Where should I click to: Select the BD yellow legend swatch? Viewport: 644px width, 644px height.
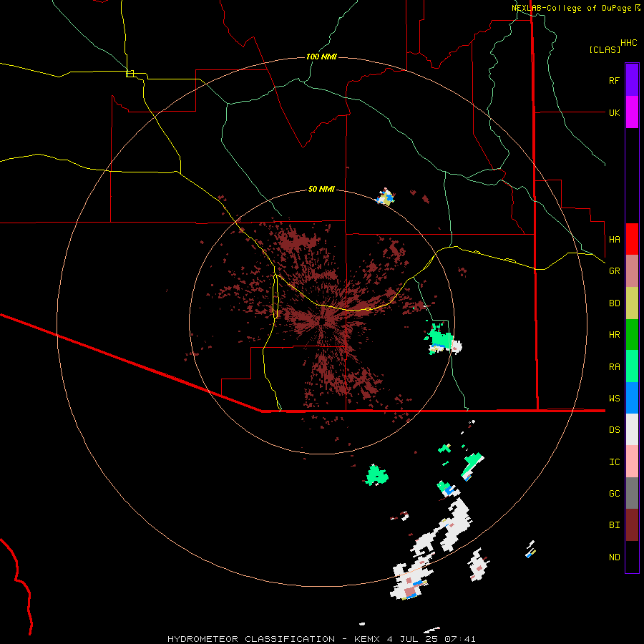(x=632, y=303)
